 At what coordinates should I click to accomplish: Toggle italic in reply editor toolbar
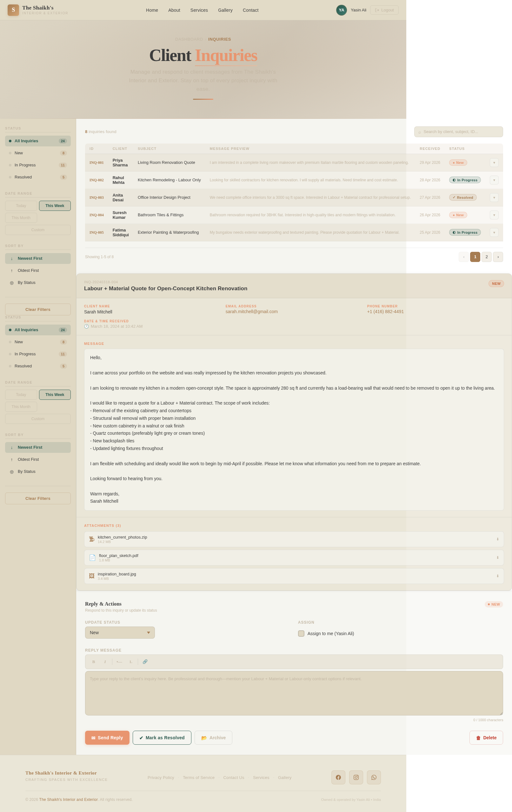(x=105, y=661)
